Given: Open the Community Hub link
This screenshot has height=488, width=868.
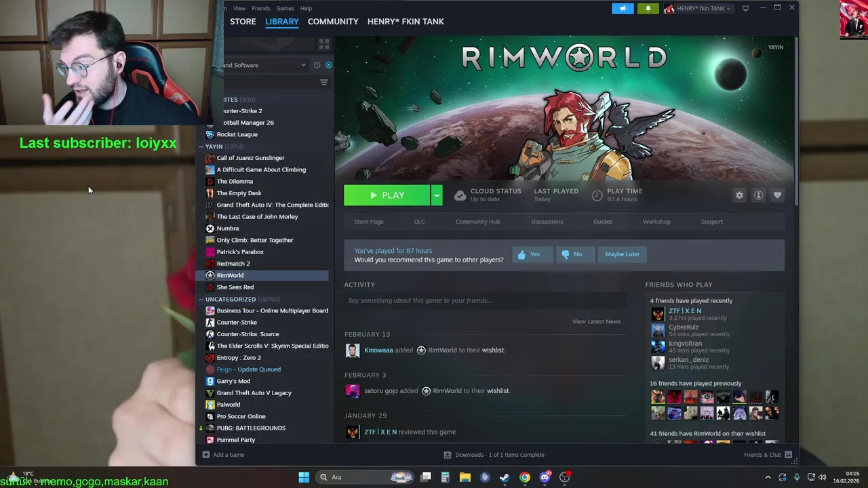Looking at the screenshot, I should pyautogui.click(x=477, y=222).
